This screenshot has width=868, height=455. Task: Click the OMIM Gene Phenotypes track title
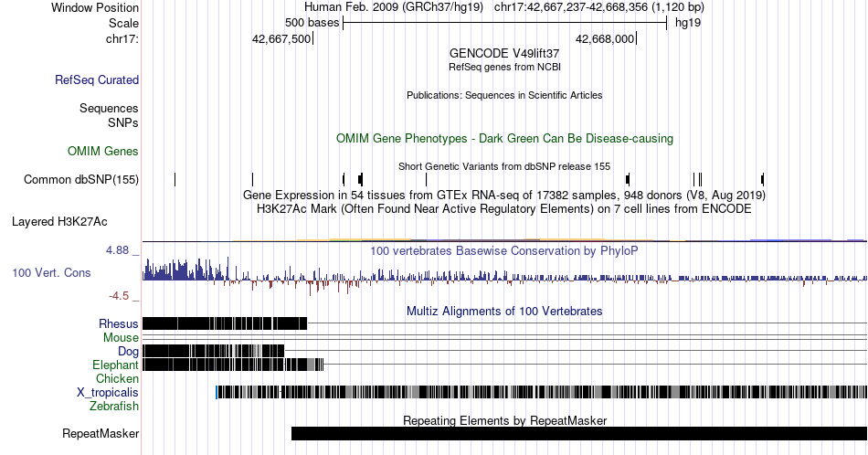504,138
